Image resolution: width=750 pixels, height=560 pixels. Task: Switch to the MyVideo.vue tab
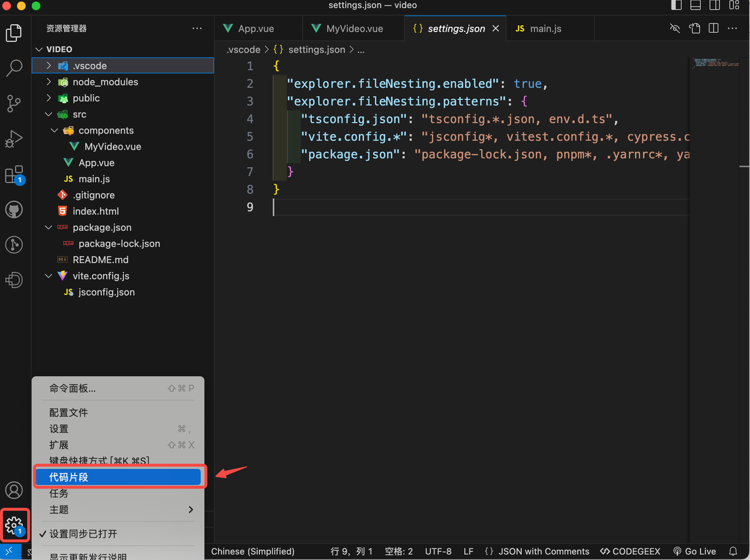click(x=354, y=29)
